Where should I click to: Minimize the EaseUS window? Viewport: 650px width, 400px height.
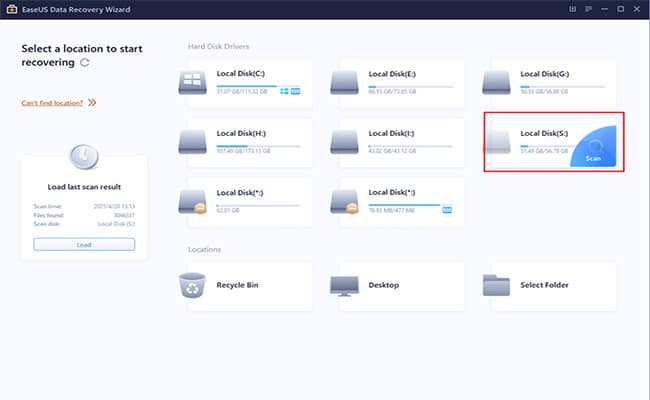(604, 9)
